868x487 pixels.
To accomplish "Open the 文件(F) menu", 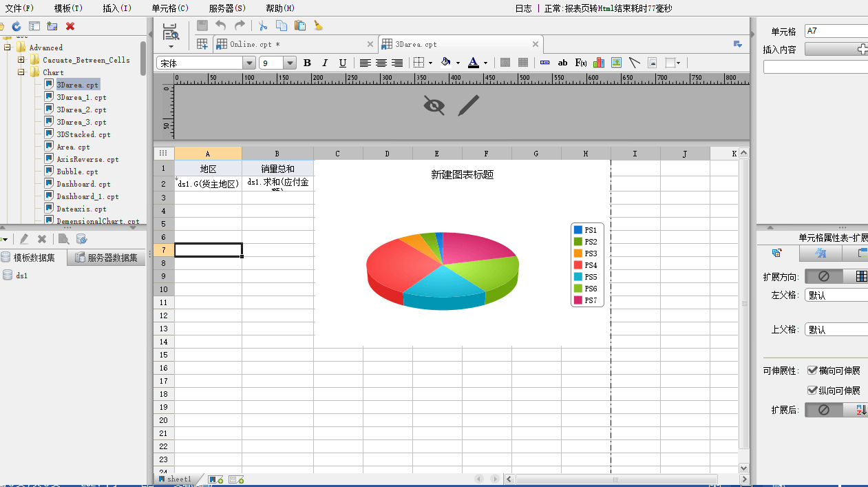I will pos(19,8).
